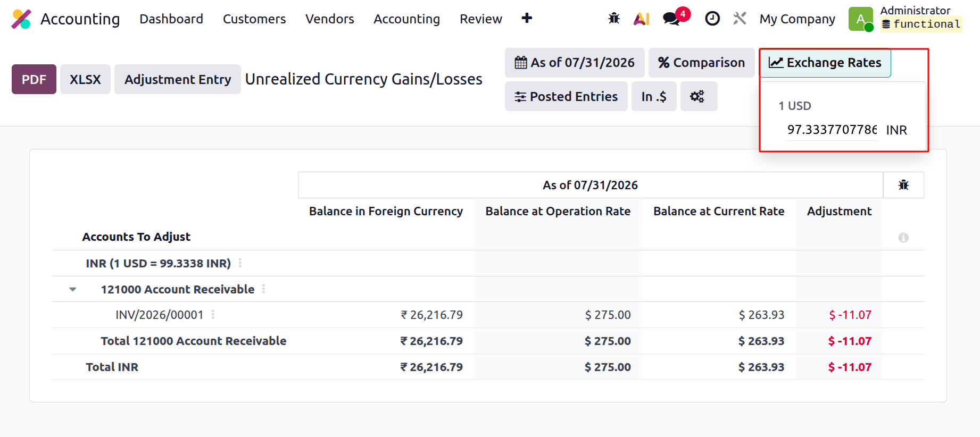This screenshot has width=980, height=437.
Task: Open the As of 07/31/2026 date filter
Action: [575, 63]
